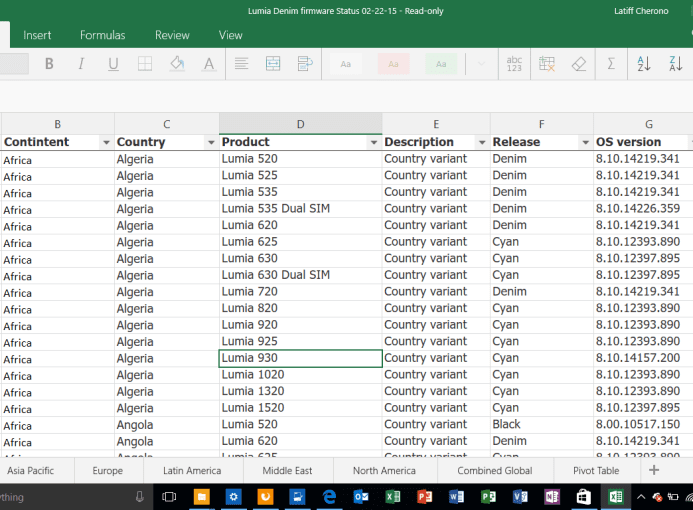This screenshot has width=693, height=510.
Task: Toggle Underline formatting in the ribbon
Action: [x=113, y=64]
